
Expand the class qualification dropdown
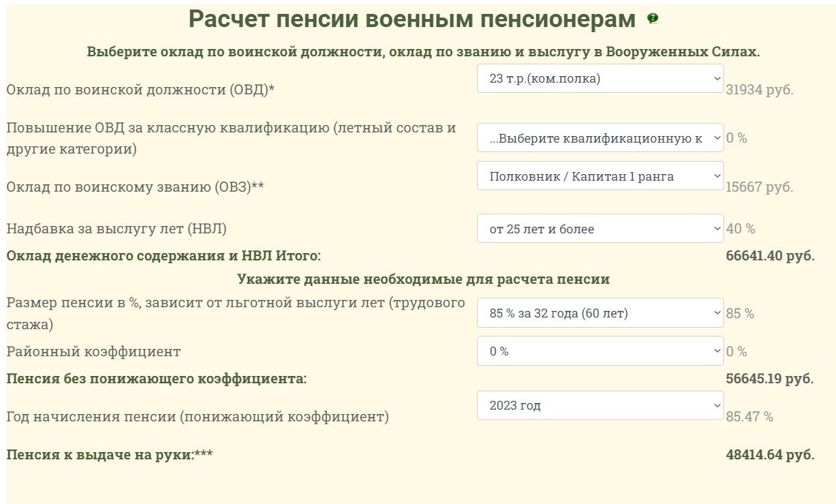[x=600, y=138]
